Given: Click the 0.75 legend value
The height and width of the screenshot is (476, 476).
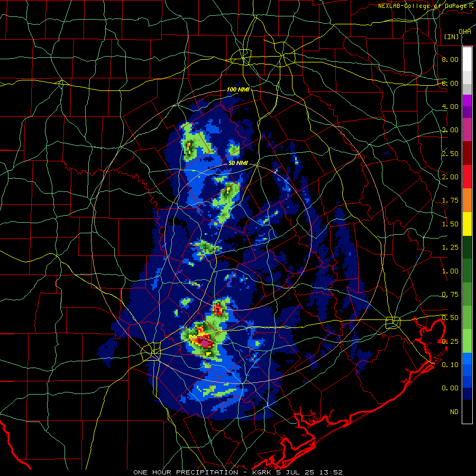Looking at the screenshot, I should [450, 295].
